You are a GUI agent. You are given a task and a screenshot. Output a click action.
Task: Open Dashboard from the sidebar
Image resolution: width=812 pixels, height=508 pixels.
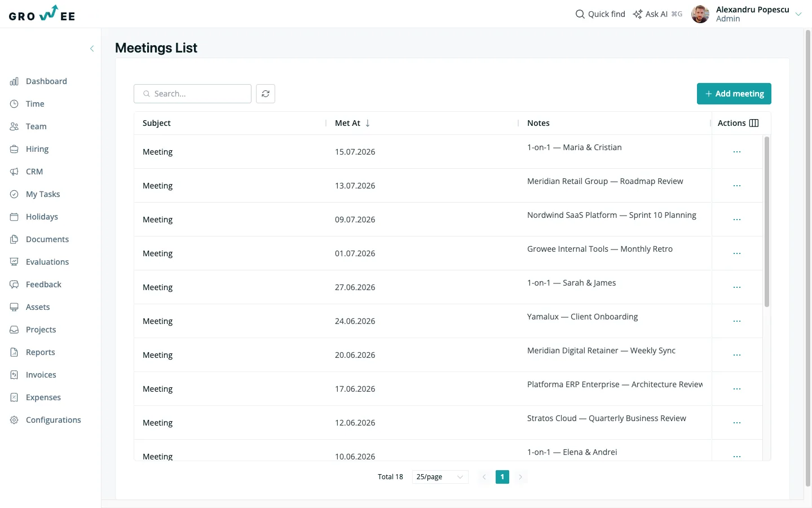(46, 81)
